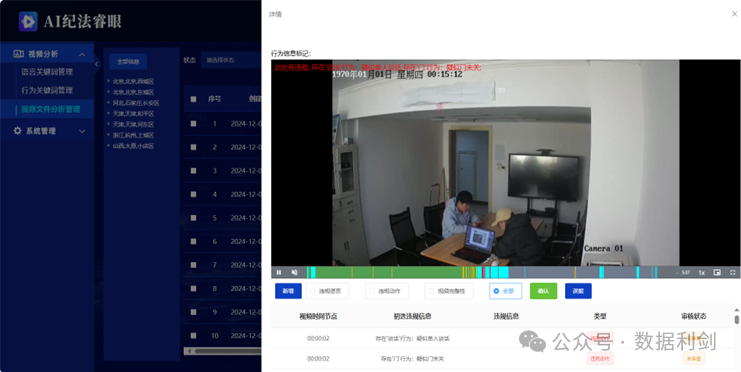Viewport: 741px width, 372px height.
Task: Open 语言关键词管理 menu item
Action: click(47, 72)
